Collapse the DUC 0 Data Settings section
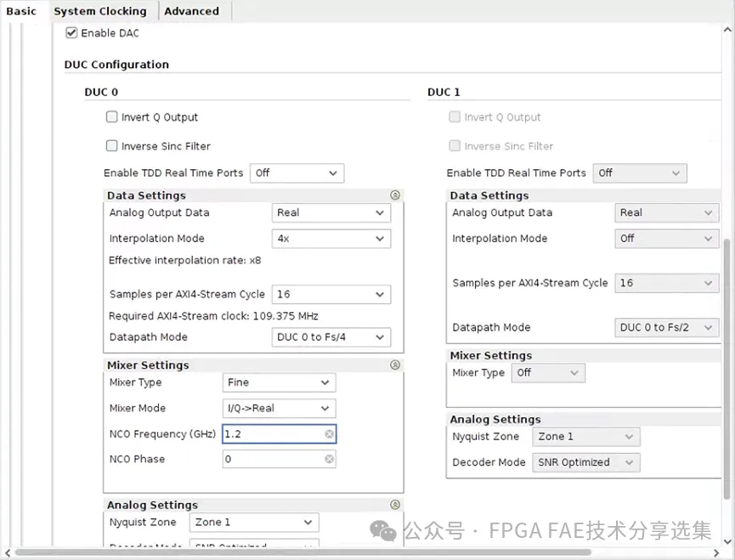 pos(395,195)
